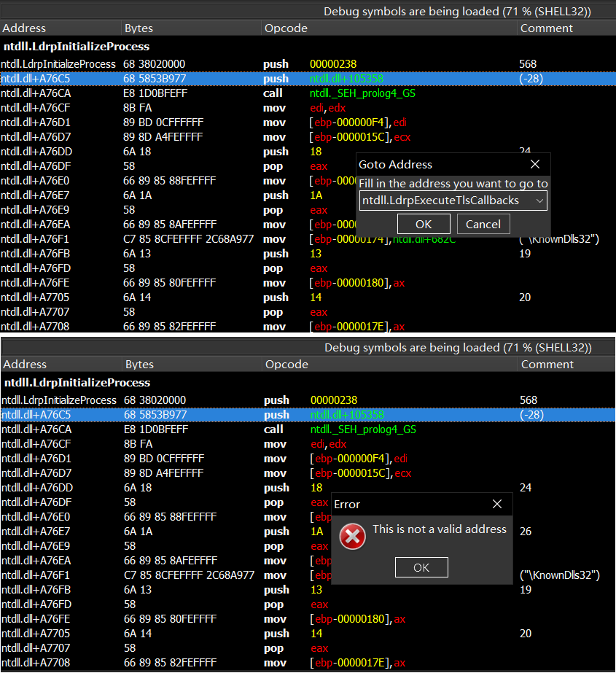Image resolution: width=616 pixels, height=673 pixels.
Task: Select the Opcode column header in upper disassembler
Action: (x=286, y=28)
